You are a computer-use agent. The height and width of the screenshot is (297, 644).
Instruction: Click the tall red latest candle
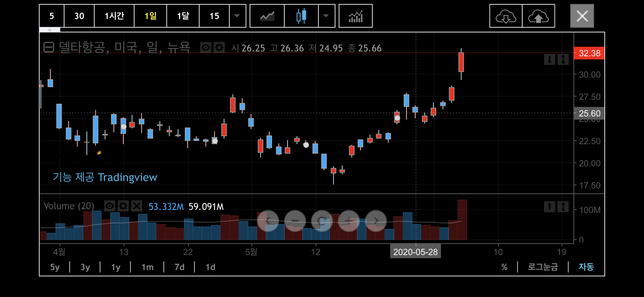click(x=461, y=62)
